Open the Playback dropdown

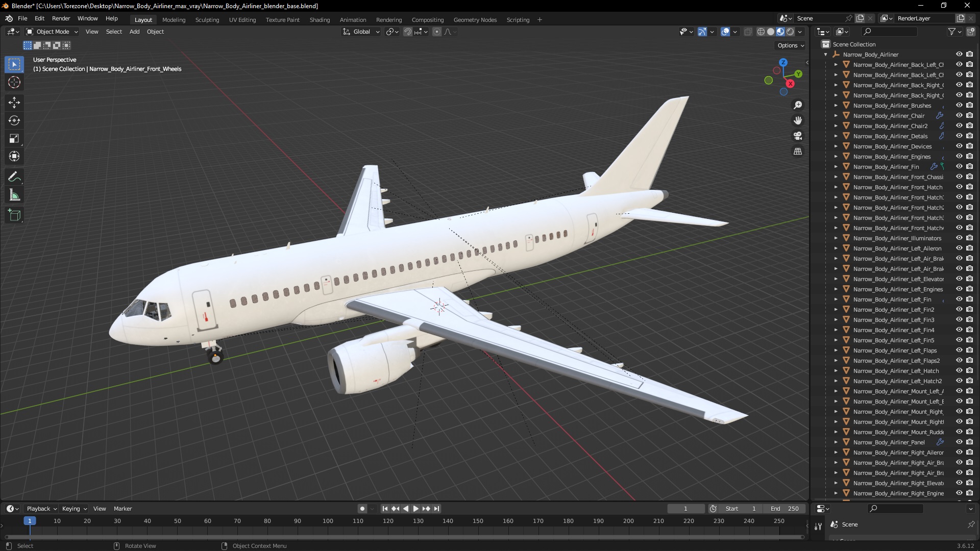pos(41,509)
